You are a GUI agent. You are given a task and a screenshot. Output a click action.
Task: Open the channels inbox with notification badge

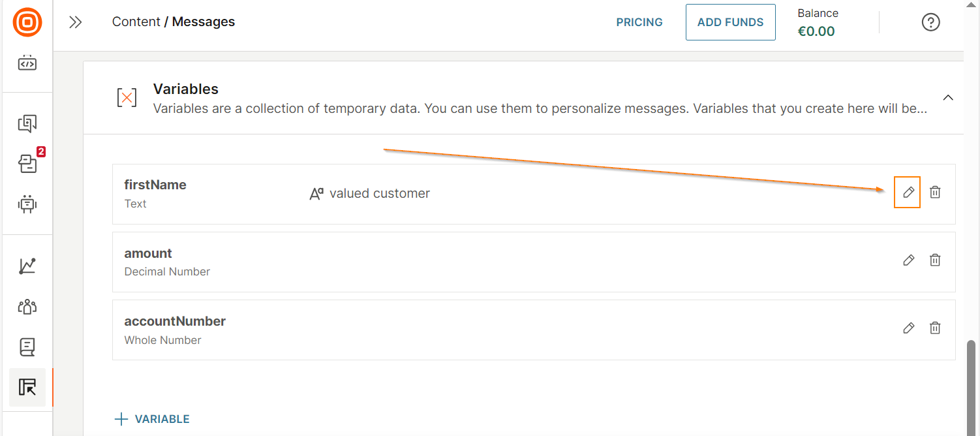[x=27, y=164]
